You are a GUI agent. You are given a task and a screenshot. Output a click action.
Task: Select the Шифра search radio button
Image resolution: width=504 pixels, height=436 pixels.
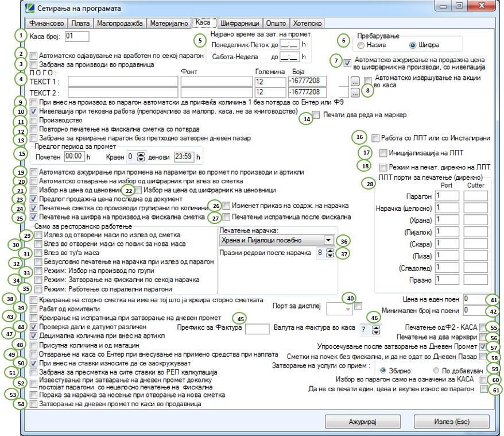[x=413, y=45]
